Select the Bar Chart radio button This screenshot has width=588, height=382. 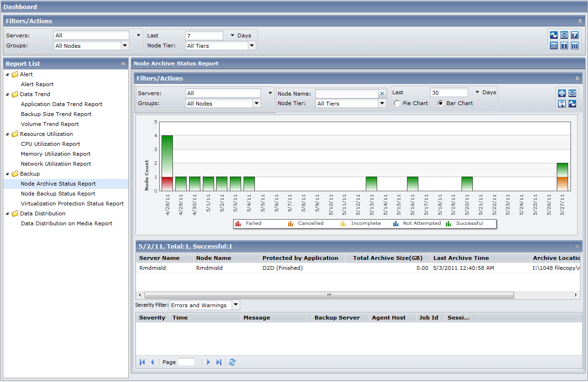coord(441,103)
